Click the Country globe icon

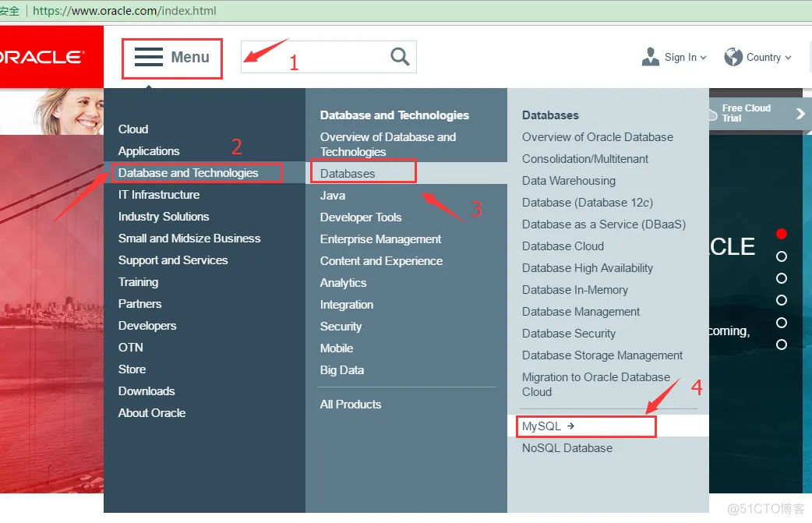coord(733,57)
